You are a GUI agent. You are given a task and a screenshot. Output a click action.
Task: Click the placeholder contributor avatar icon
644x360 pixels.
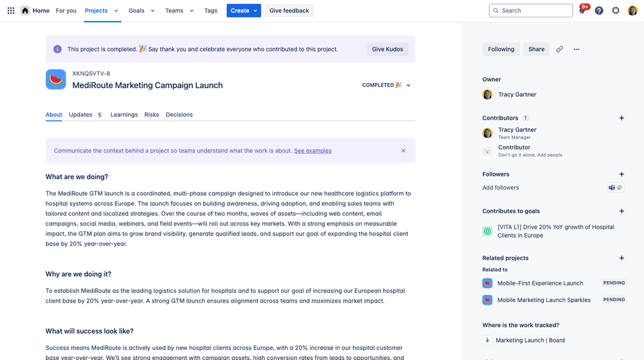click(487, 151)
